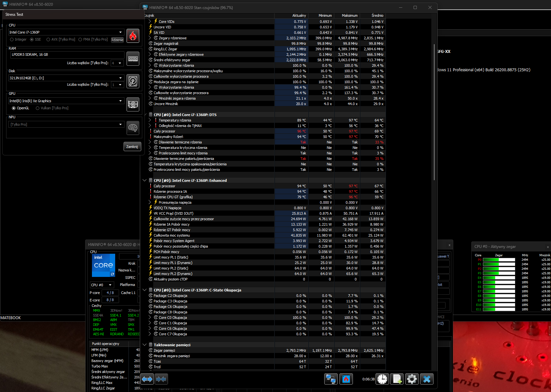This screenshot has width=551, height=392.
Task: Click the P0 core clock bar
Action: coord(499,260)
